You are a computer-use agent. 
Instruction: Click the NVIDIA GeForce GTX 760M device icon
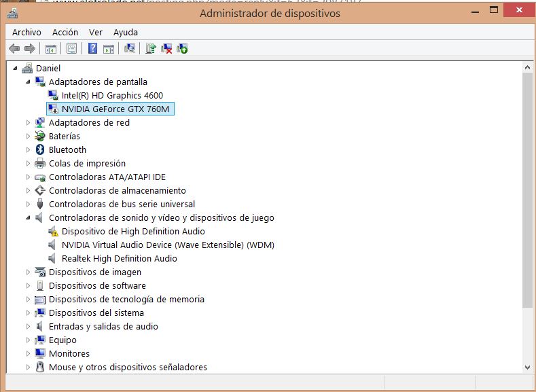point(53,109)
